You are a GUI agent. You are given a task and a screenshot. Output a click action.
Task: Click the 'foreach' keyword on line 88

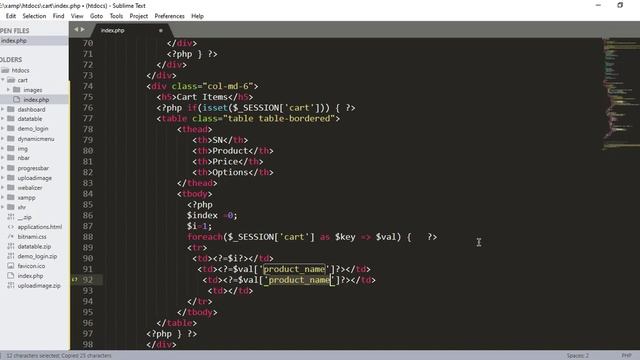205,237
